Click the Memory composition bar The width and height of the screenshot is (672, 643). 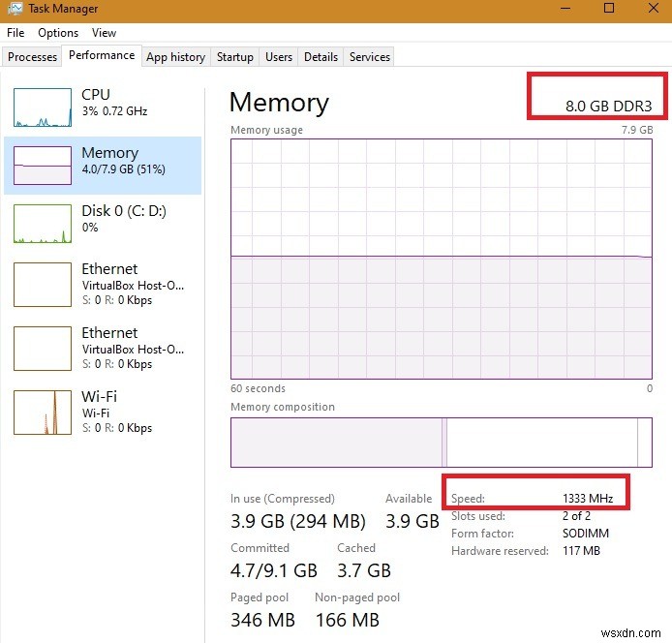tap(442, 443)
